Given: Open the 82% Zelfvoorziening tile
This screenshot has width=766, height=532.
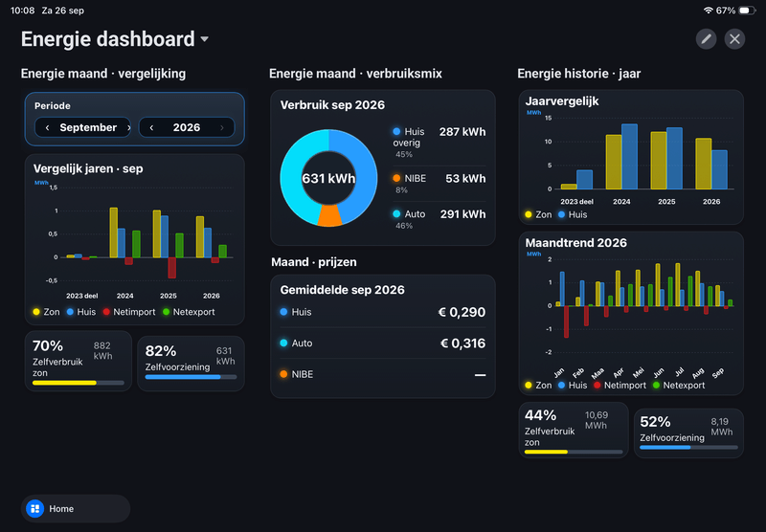Looking at the screenshot, I should tap(191, 364).
